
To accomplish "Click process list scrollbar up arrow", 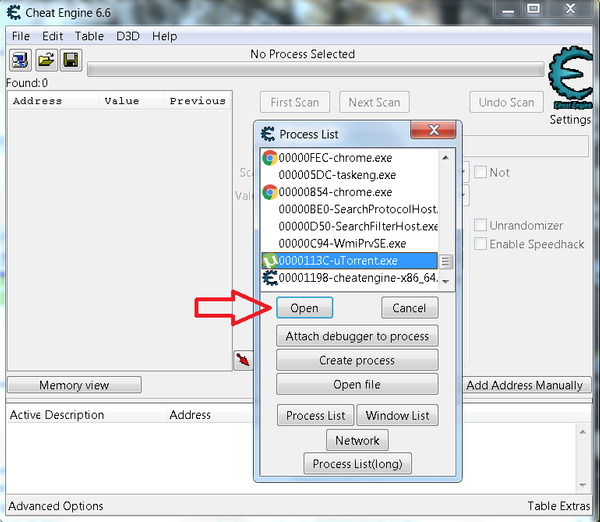I will tap(445, 158).
